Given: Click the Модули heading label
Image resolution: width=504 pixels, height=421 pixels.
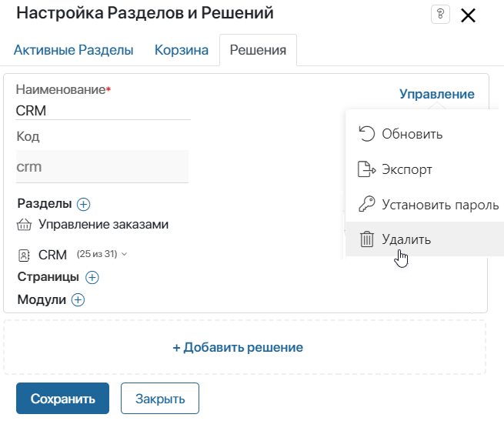Looking at the screenshot, I should 42,299.
